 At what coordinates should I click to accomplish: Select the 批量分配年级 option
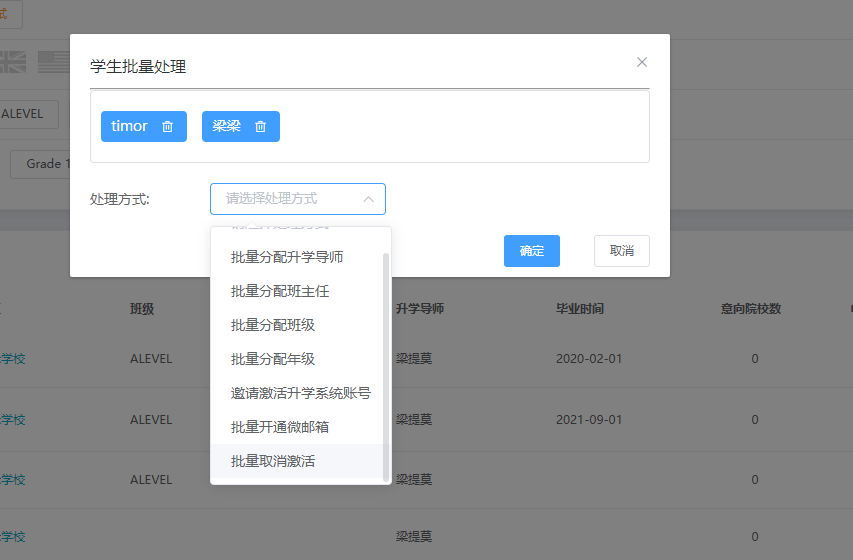click(x=273, y=359)
